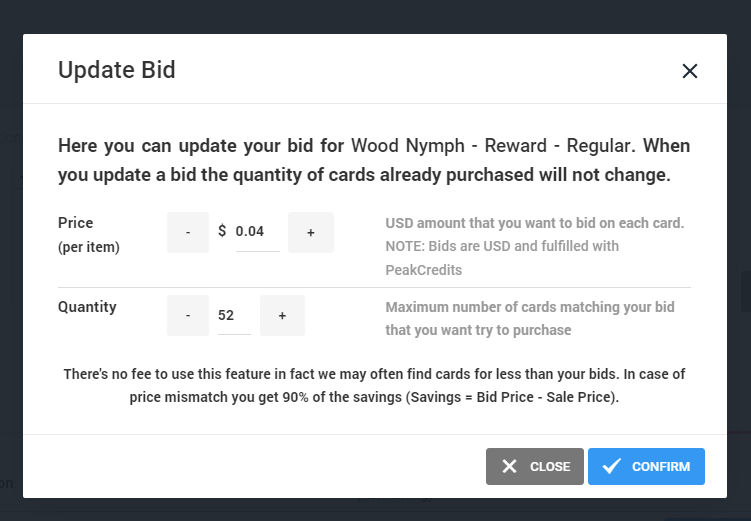Close the Update Bid dialog with the top-right X
The image size is (751, 521).
689,71
